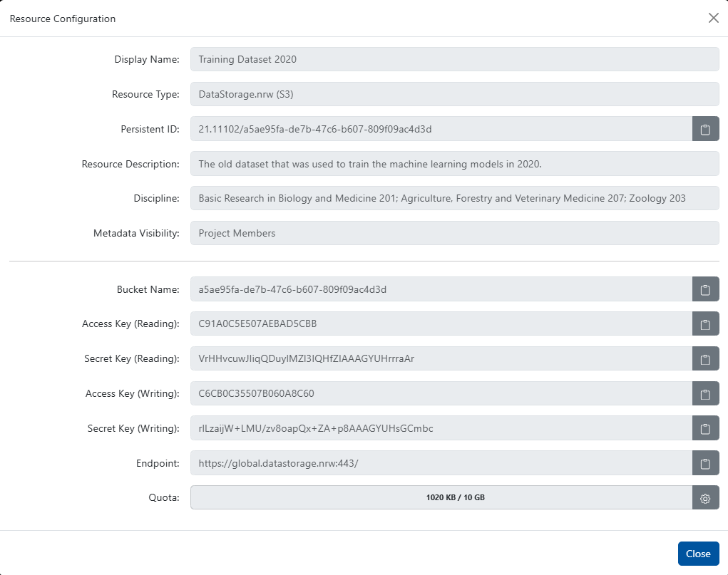
Task: Copy the Secret Key for Reading
Action: pos(705,358)
